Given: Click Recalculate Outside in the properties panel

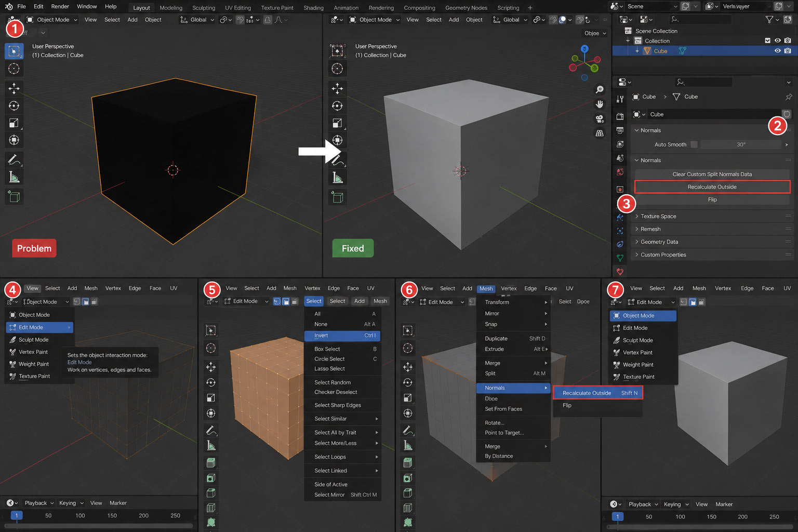Looking at the screenshot, I should 712,187.
